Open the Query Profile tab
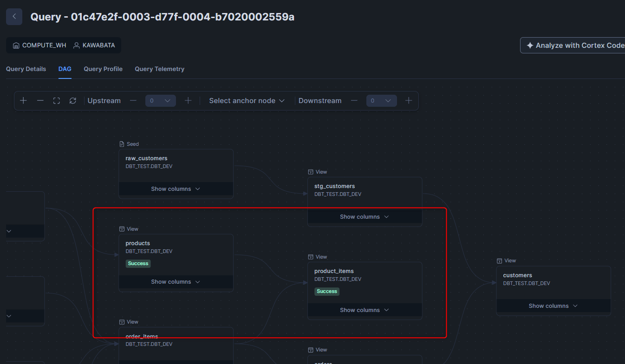The height and width of the screenshot is (364, 625). pos(103,69)
